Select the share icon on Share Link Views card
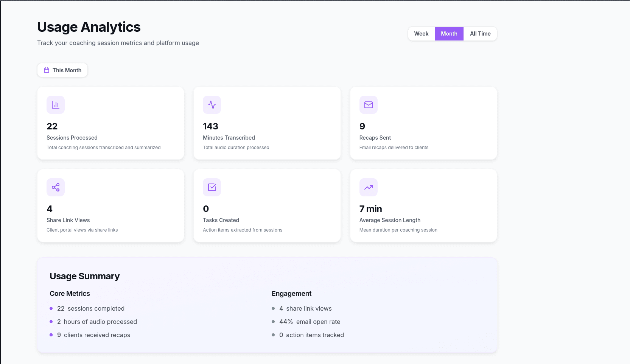630x364 pixels. tap(55, 187)
